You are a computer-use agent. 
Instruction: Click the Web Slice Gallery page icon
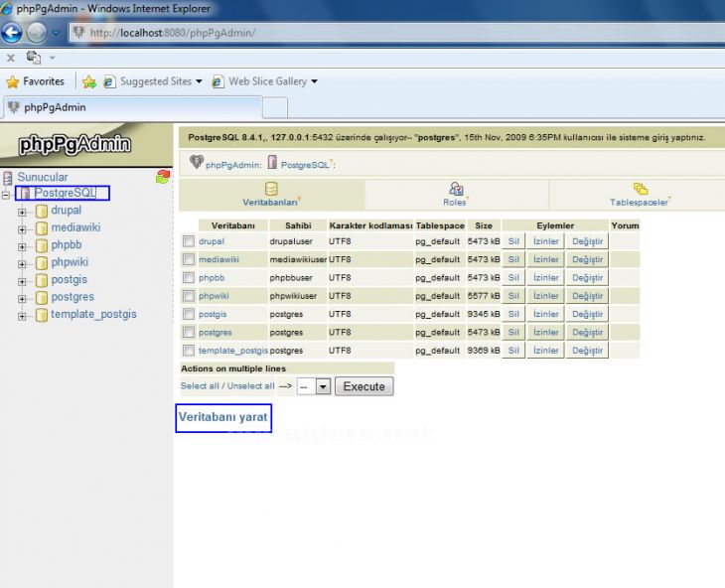tap(217, 81)
